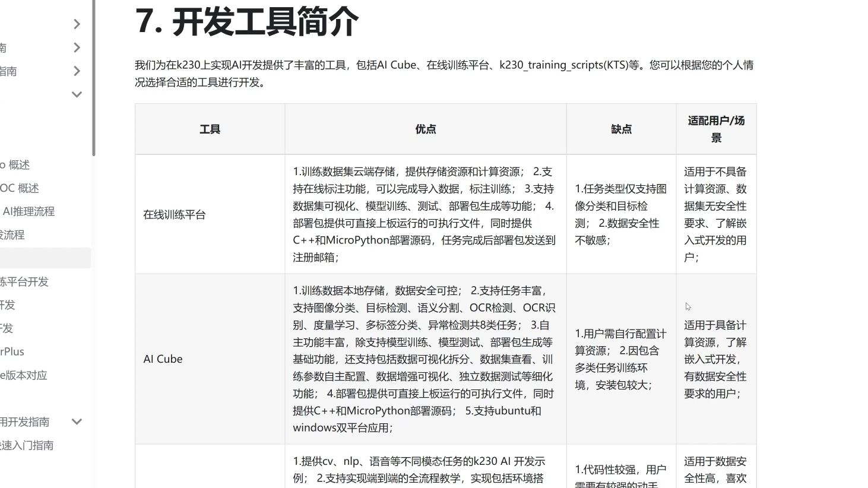Click the sidebar vertical scrollbar thumb
This screenshot has width=868, height=488.
pyautogui.click(x=94, y=78)
